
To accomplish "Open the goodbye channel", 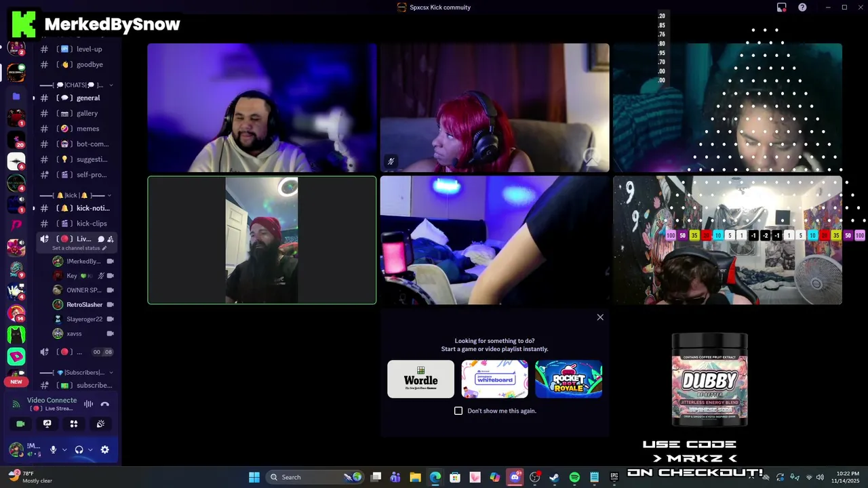I will pyautogui.click(x=76, y=64).
